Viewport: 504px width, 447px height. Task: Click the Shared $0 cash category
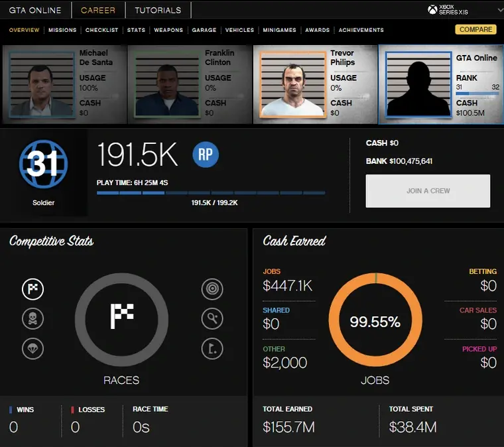tap(276, 319)
